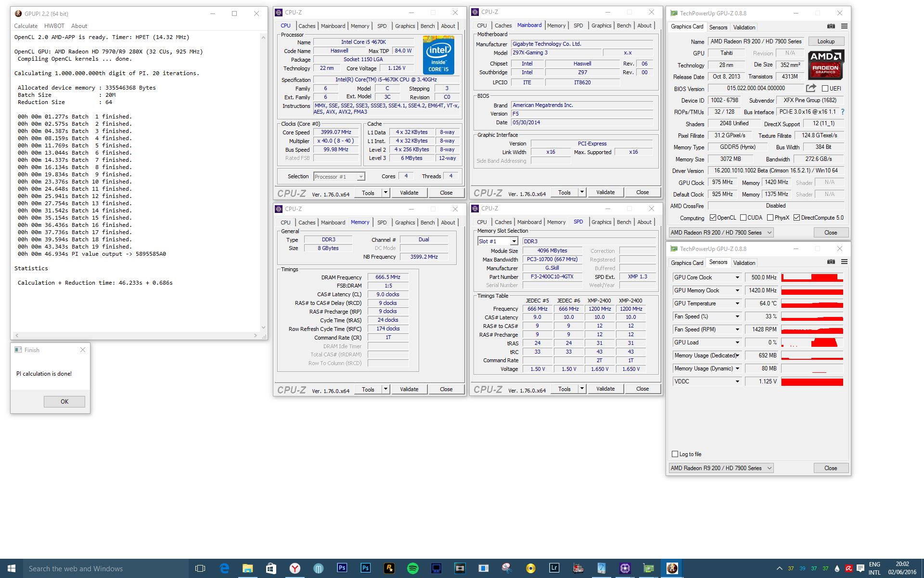This screenshot has width=924, height=578.
Task: Open first Photoshop icon on taskbar
Action: (x=342, y=568)
